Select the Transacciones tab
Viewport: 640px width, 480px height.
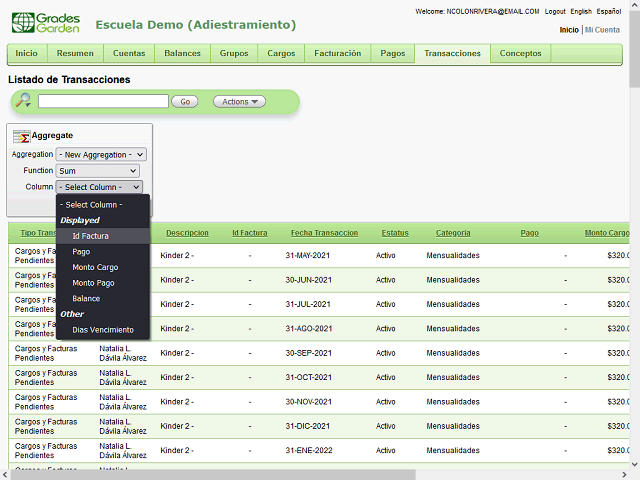point(453,53)
